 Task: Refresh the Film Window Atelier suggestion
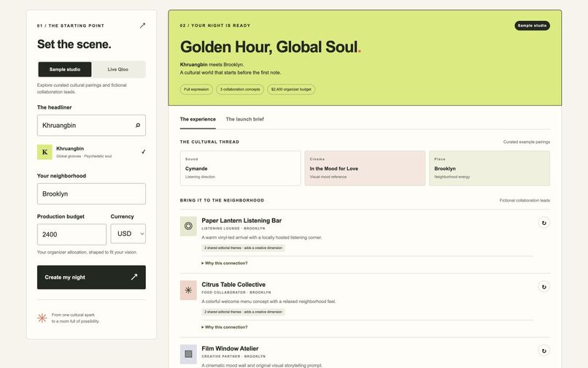pos(543,350)
